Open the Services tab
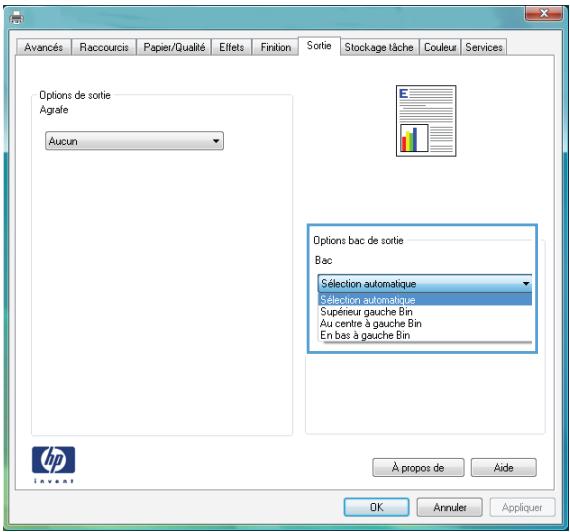 coord(484,47)
